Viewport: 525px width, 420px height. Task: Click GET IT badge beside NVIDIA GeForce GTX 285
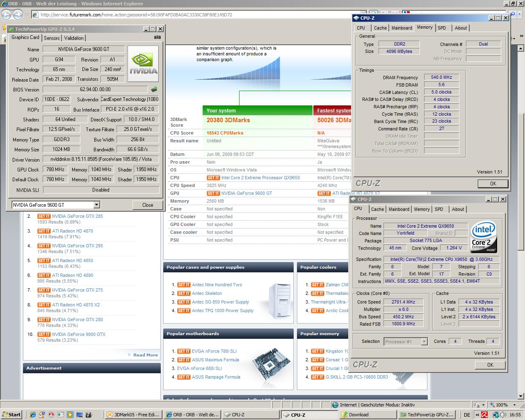[x=44, y=216]
